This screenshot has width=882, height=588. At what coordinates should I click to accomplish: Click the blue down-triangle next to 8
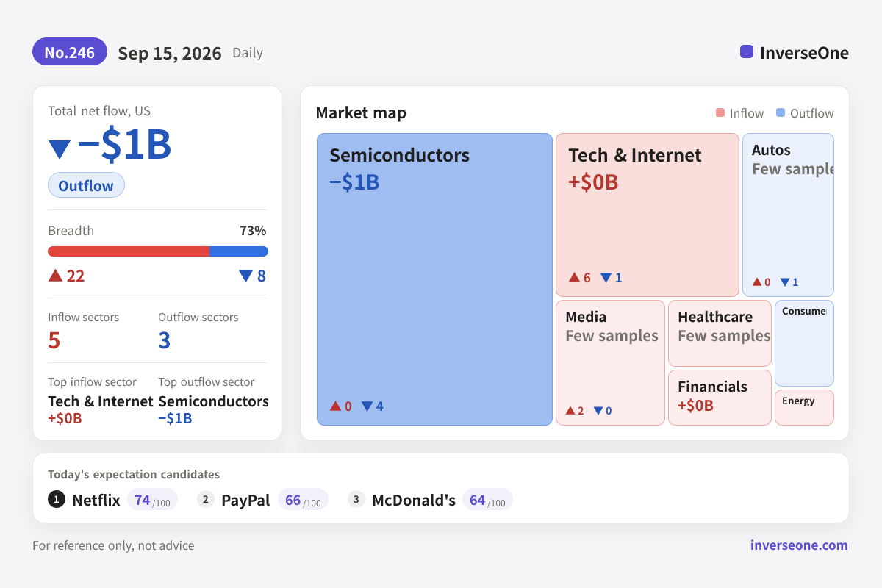[x=245, y=276]
